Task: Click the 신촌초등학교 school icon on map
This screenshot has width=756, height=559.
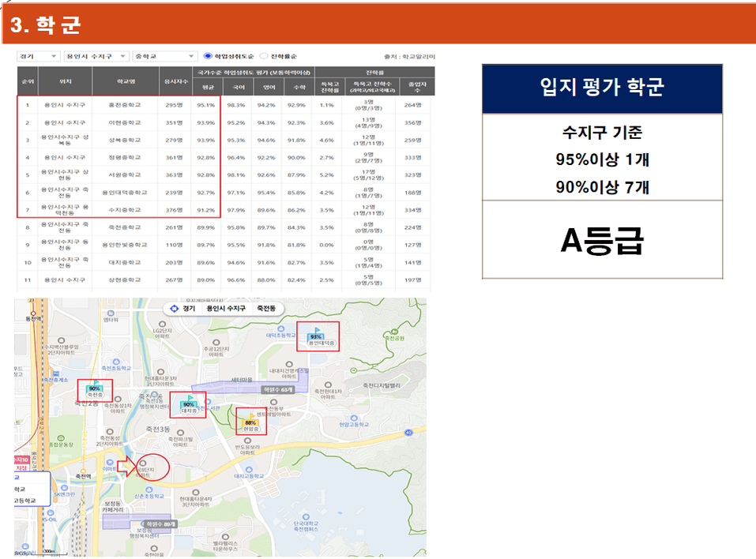Action: pos(149,490)
